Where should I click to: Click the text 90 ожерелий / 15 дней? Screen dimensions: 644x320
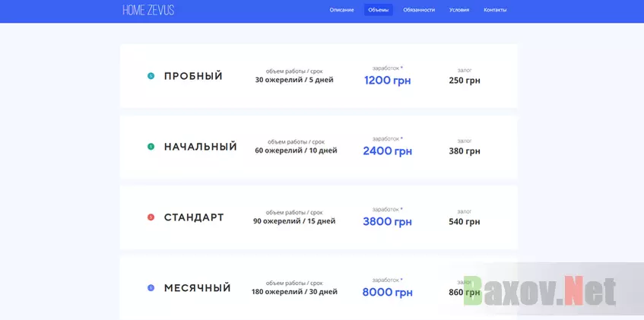[x=294, y=221]
